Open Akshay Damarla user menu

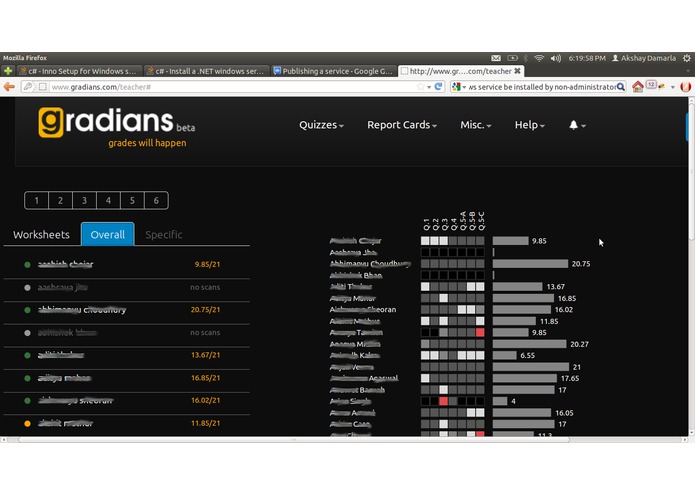tap(644, 58)
